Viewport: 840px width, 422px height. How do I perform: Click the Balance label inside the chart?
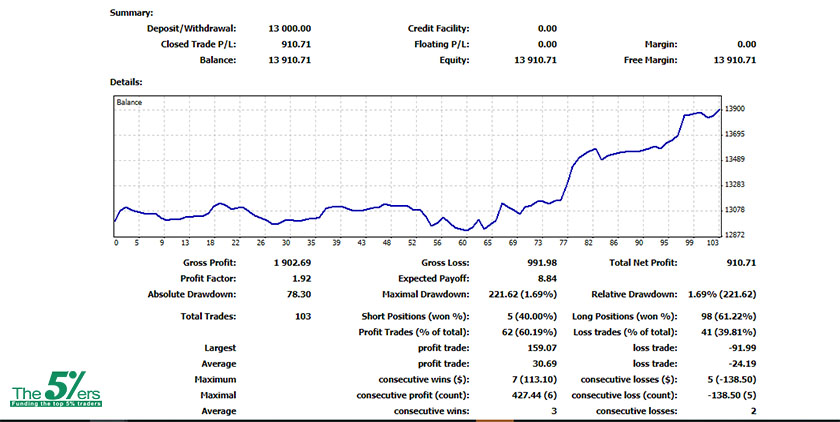(130, 103)
